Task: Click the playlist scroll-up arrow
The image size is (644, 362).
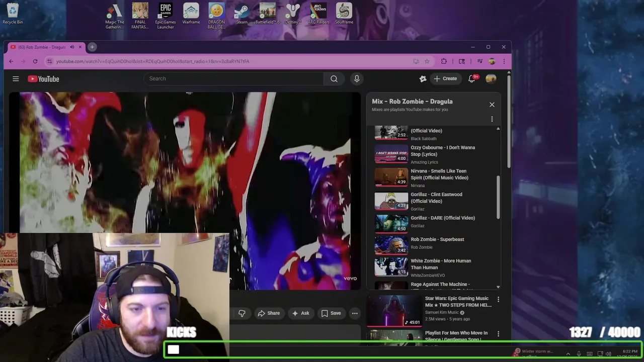Action: click(498, 129)
